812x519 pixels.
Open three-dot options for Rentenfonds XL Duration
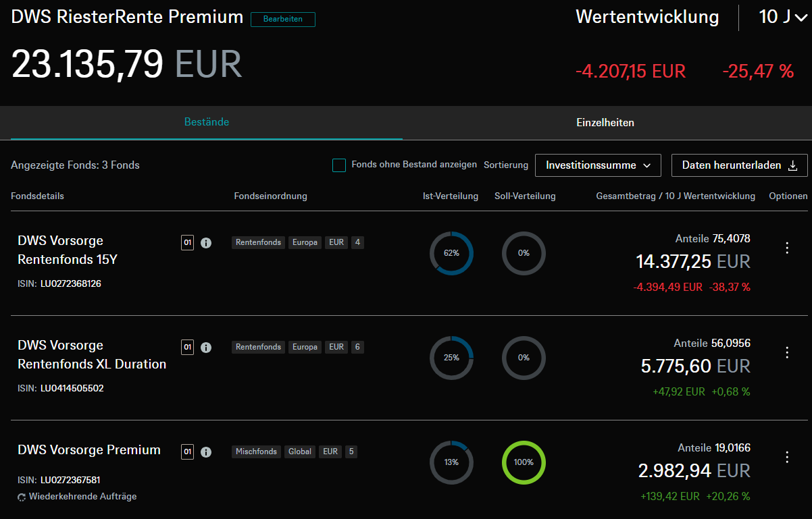pyautogui.click(x=786, y=352)
